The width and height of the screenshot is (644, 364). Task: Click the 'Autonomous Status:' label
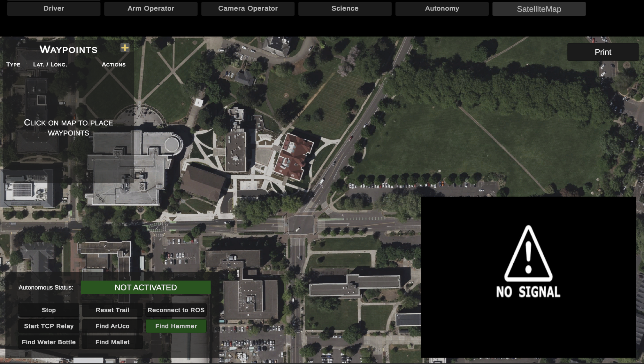(46, 288)
